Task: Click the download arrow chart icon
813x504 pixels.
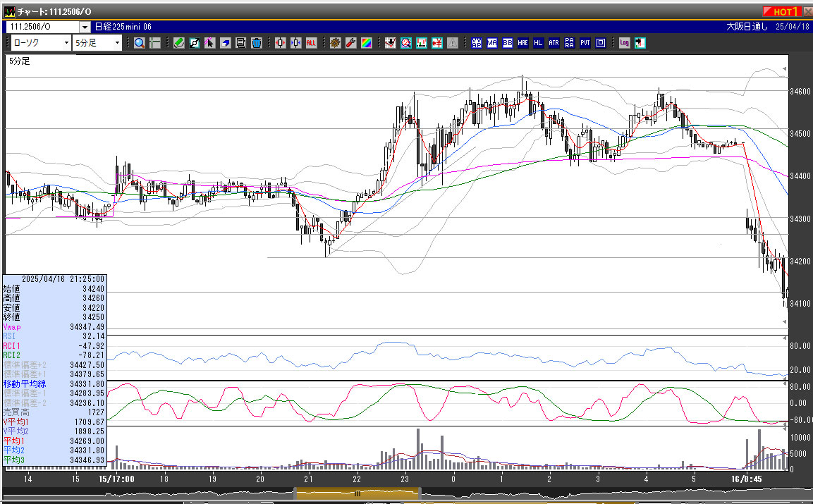Action: [x=391, y=43]
